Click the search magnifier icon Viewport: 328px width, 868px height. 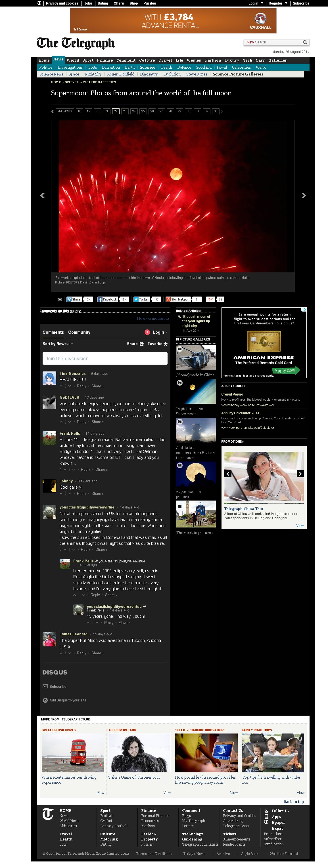click(305, 42)
